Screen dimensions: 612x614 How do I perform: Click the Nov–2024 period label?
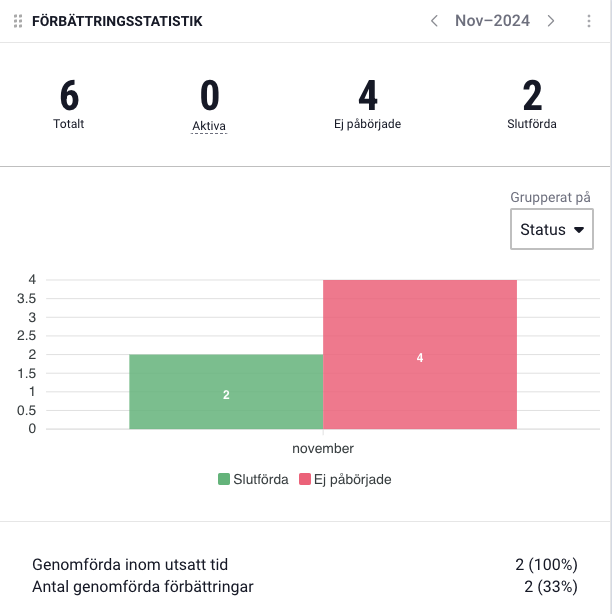coord(492,21)
